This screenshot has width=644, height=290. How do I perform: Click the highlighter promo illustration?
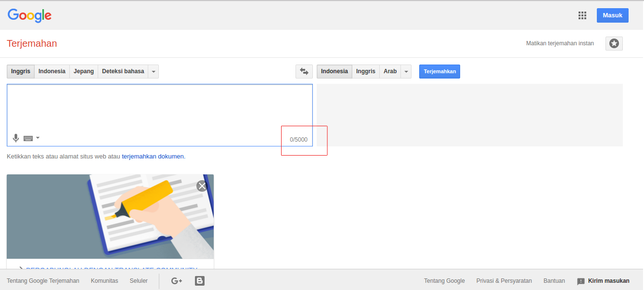(x=110, y=217)
